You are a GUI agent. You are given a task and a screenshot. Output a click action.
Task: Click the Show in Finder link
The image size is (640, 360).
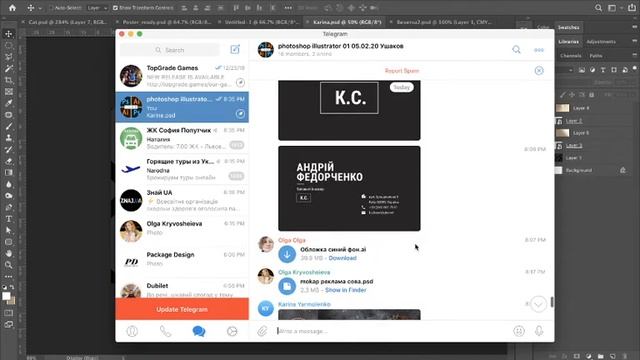(345, 290)
